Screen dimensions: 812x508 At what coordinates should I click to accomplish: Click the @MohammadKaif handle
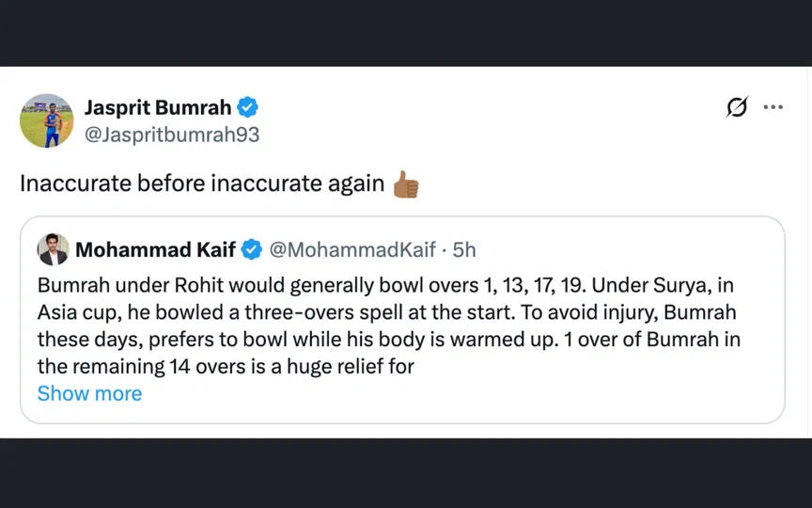[352, 249]
